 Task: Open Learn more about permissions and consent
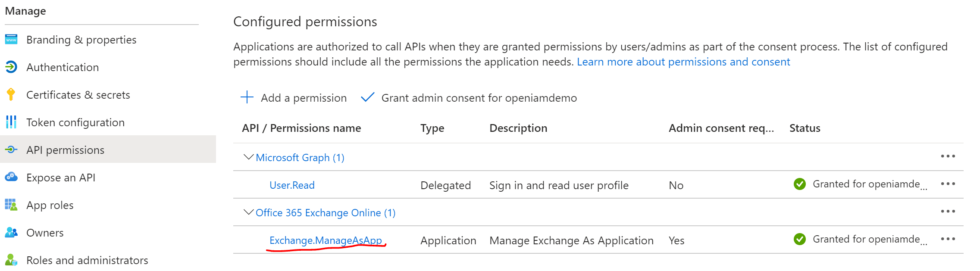(683, 62)
